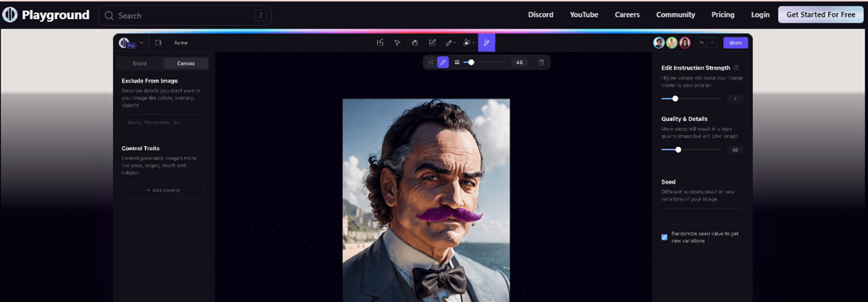
Task: Click the third collaborator avatar
Action: 684,43
